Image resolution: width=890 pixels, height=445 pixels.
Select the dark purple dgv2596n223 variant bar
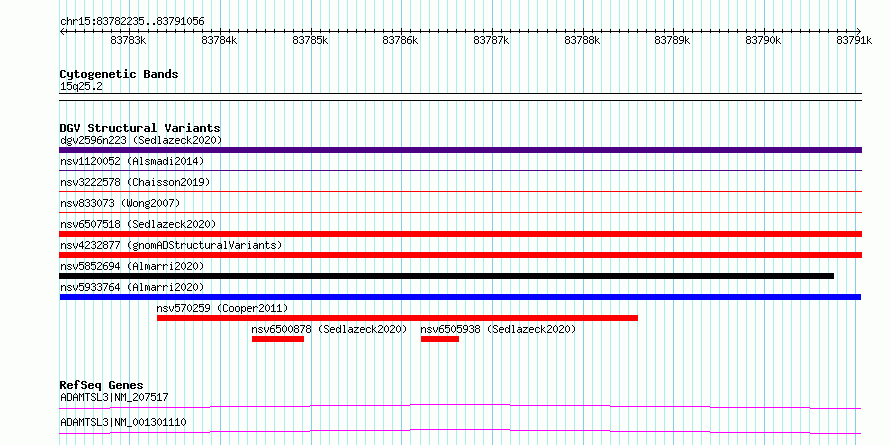pyautogui.click(x=460, y=150)
